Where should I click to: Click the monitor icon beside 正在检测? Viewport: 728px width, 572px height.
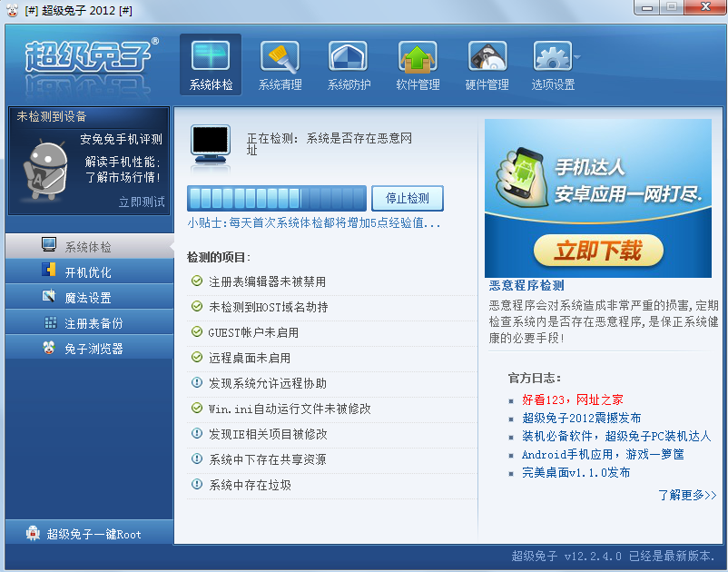[211, 143]
